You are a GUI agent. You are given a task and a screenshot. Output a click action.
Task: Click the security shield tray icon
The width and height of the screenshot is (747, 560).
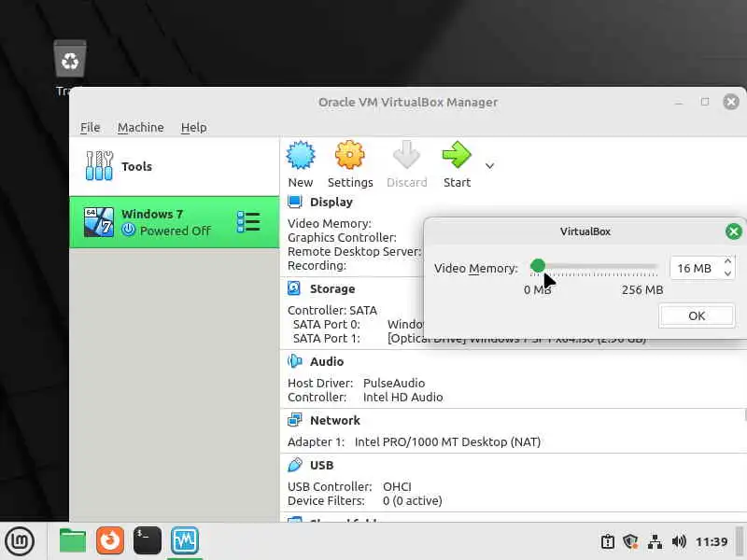pyautogui.click(x=631, y=542)
